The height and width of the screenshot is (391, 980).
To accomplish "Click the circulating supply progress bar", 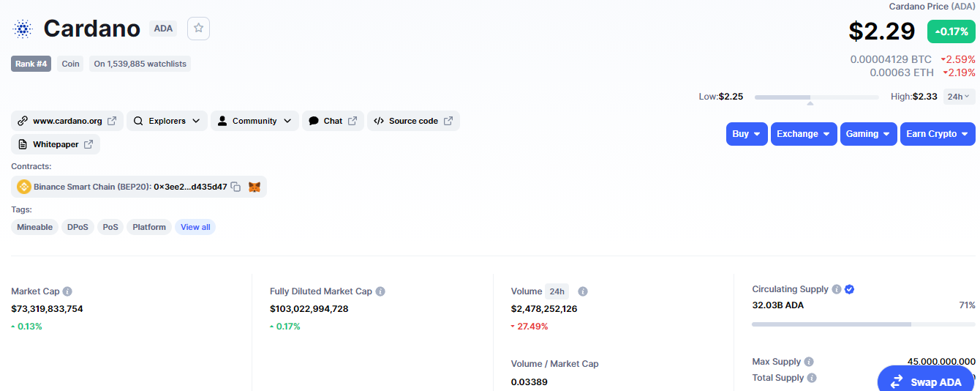I will (x=864, y=324).
